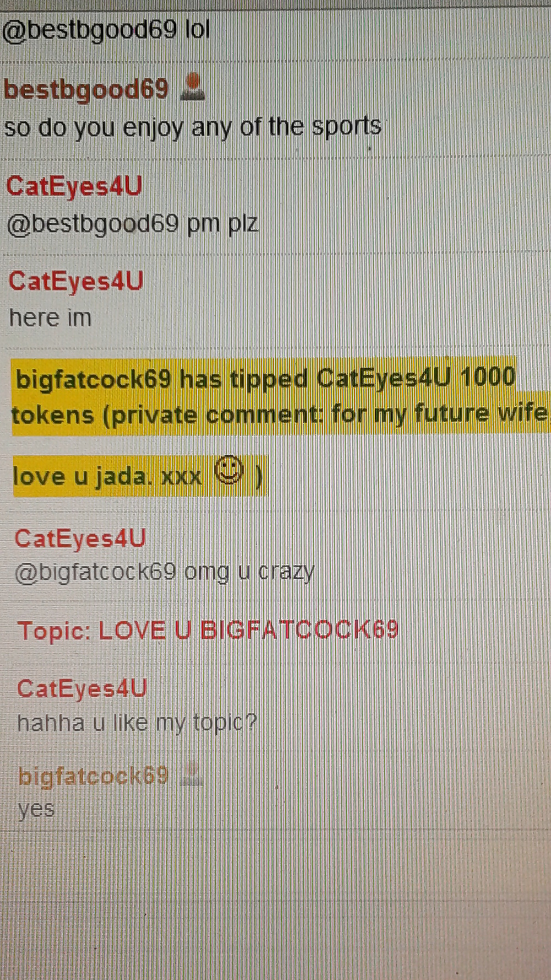
Task: Select the 'so do you enjoy any of the sports' message
Action: coord(192,127)
